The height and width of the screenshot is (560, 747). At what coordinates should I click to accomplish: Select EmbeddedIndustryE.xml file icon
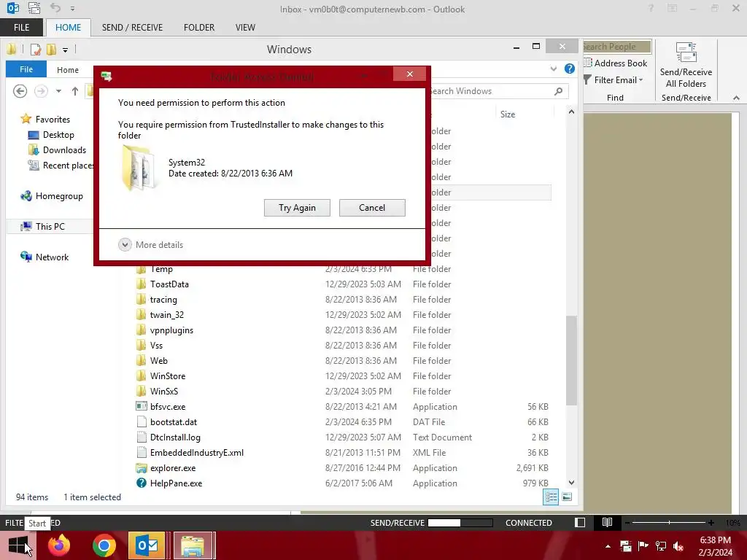click(x=142, y=452)
